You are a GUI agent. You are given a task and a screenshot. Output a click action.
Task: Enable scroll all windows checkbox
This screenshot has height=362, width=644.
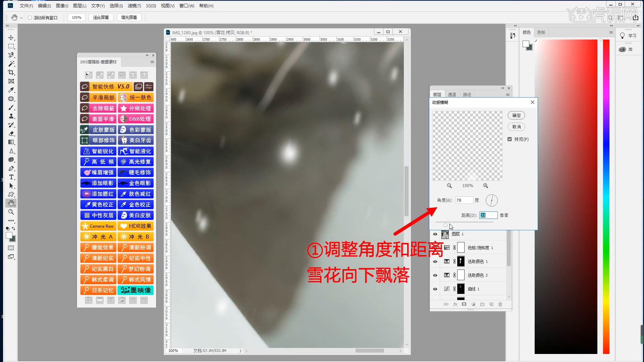click(30, 18)
